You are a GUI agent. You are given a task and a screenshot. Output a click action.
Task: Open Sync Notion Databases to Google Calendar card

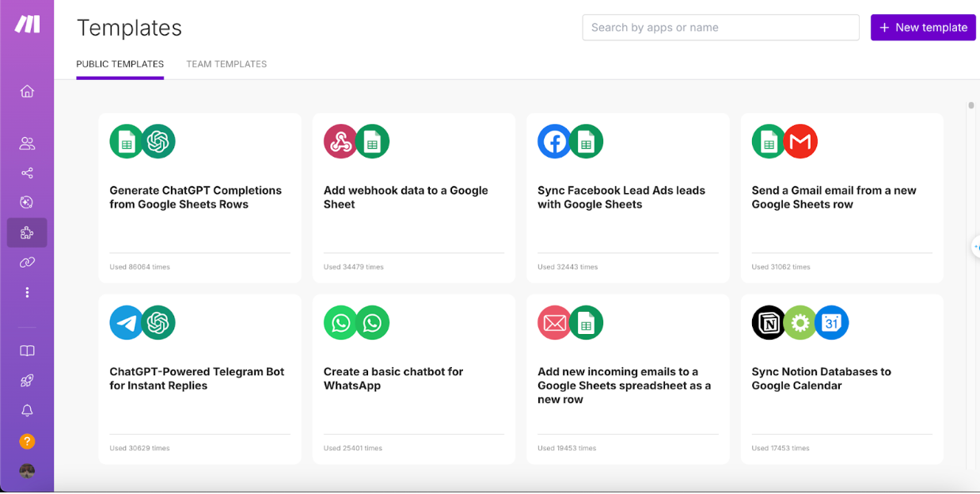click(x=841, y=378)
